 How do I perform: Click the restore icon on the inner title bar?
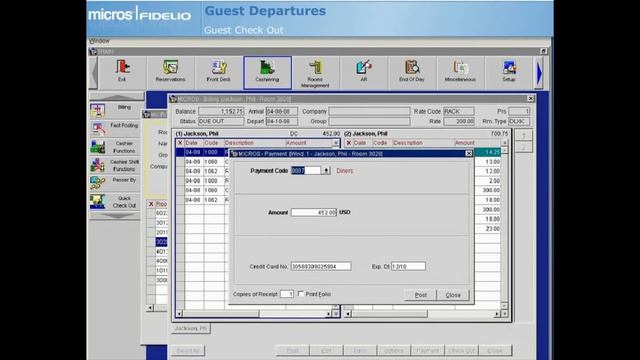(543, 51)
